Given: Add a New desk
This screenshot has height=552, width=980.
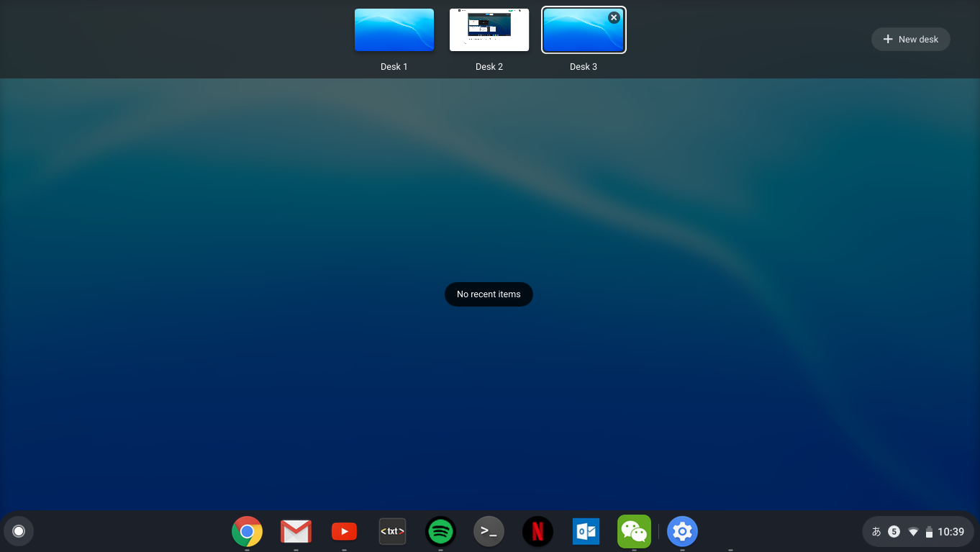Looking at the screenshot, I should coord(911,40).
